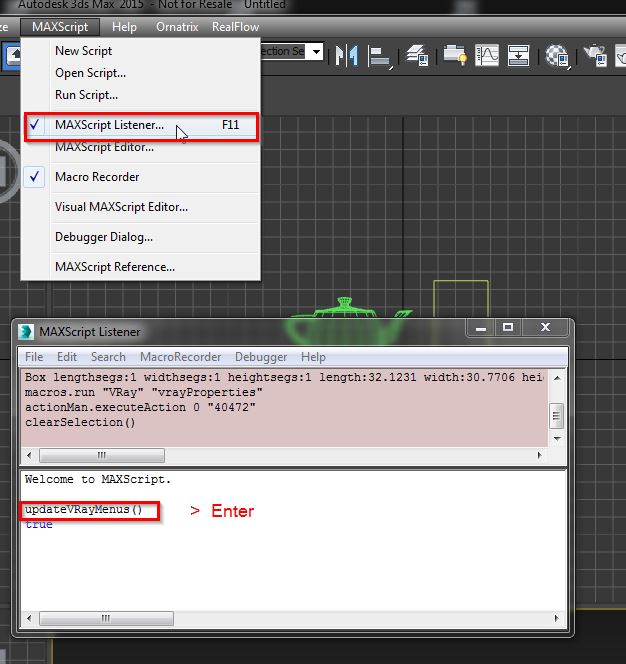Click right arrow of listener output horizontal scrollbar

[x=556, y=618]
